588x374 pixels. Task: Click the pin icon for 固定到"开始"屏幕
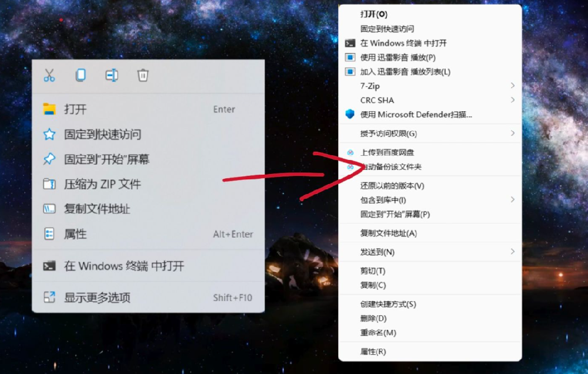point(49,159)
